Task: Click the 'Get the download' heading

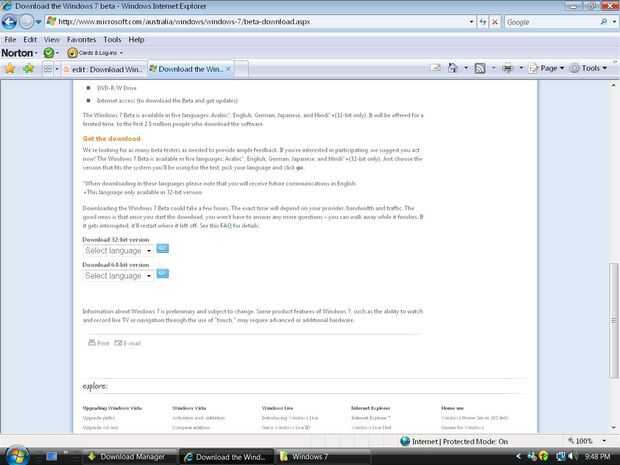Action: click(x=112, y=139)
